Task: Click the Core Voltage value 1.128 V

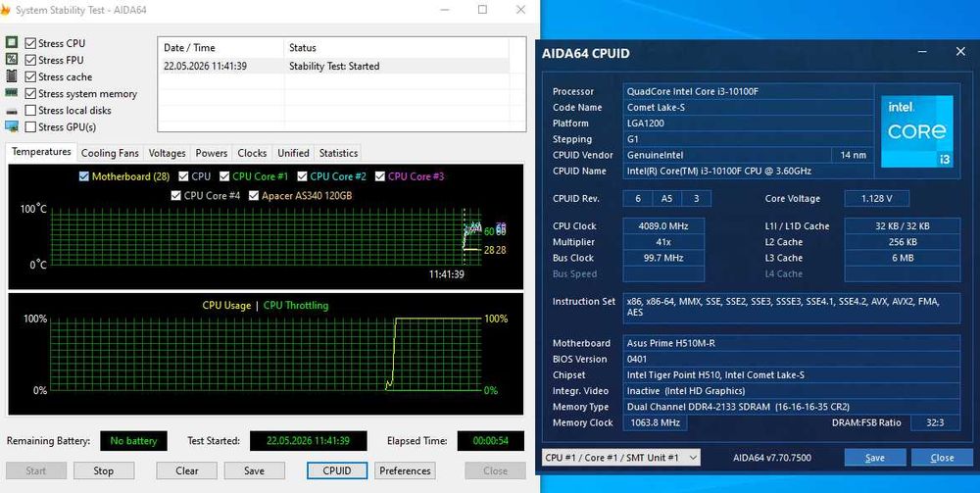Action: tap(877, 199)
